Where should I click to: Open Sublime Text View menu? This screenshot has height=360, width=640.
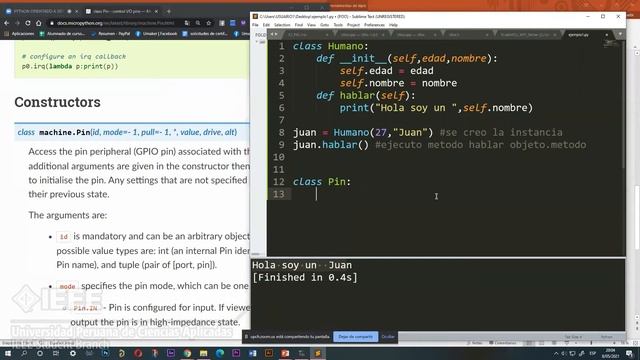click(311, 25)
